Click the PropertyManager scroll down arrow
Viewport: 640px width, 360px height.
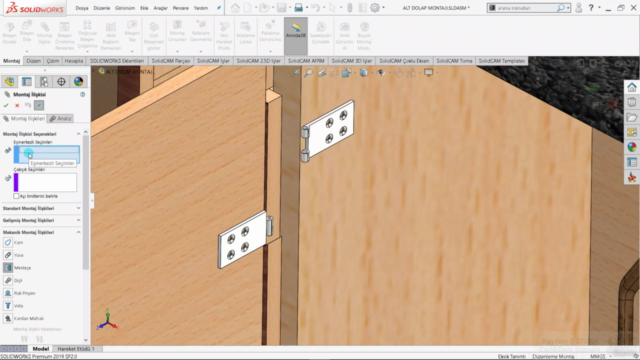86,340
